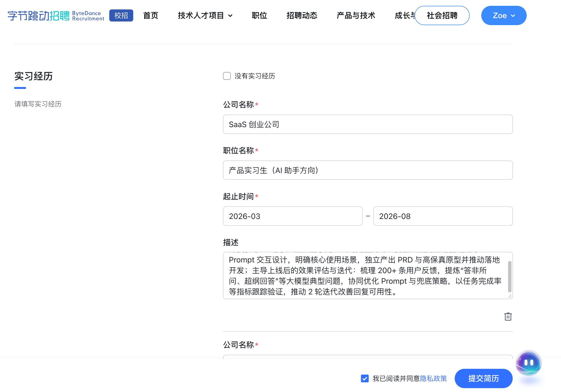Viewport: 561px width, 392px height.
Task: Click the description textarea scrollbar
Action: coord(510,276)
